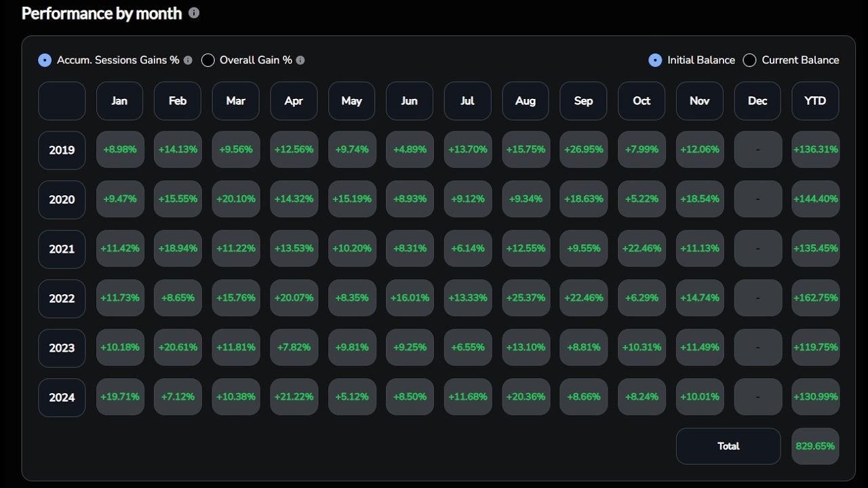Click the +13.10% cell
Screen dimensions: 868x488
point(526,348)
